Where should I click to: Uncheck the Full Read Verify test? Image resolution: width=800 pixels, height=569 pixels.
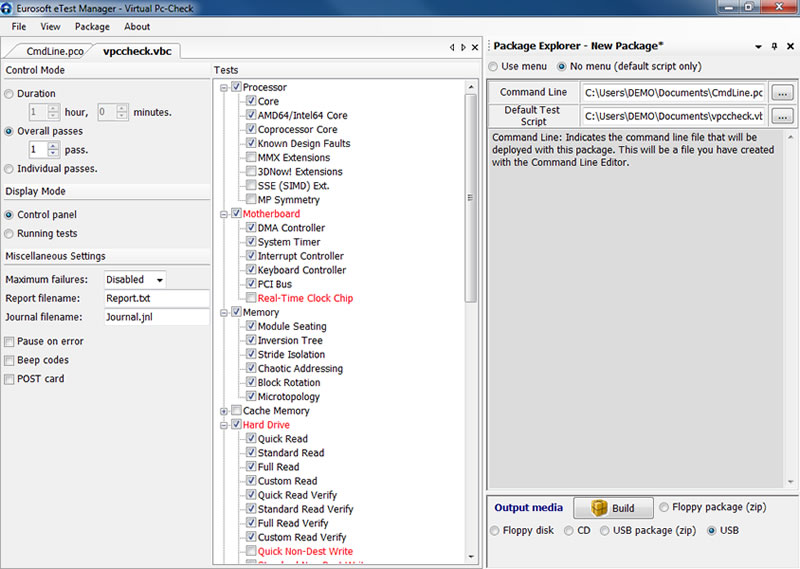[x=251, y=523]
